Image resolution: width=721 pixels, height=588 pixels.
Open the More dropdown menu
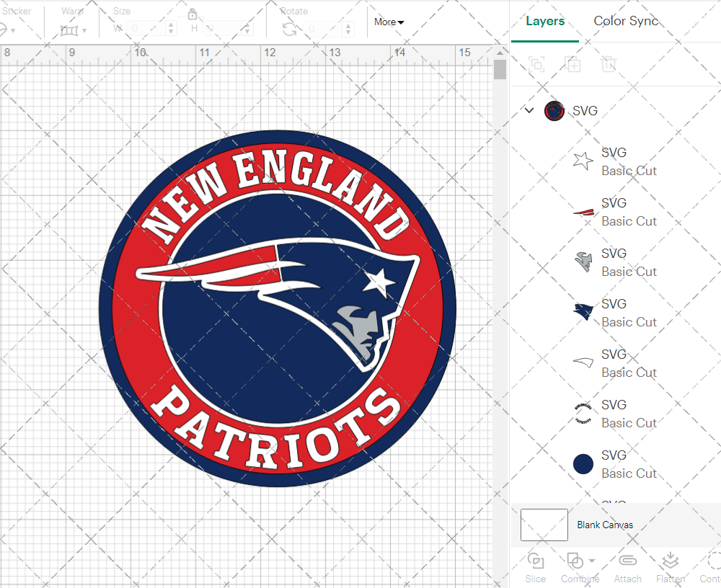[389, 22]
